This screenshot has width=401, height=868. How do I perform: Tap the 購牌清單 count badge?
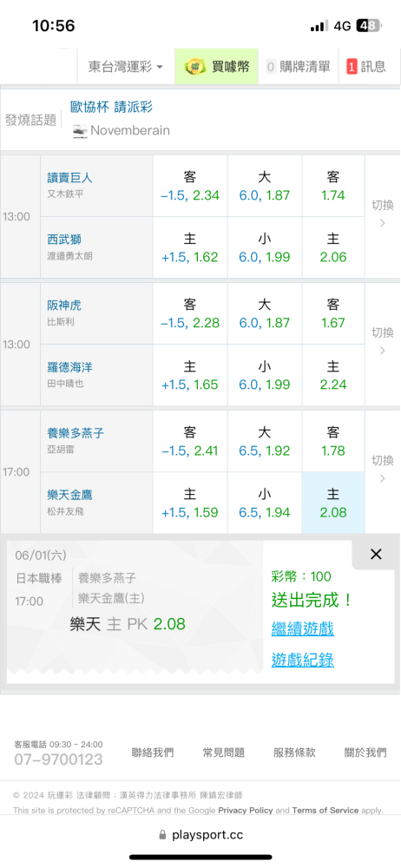click(x=271, y=67)
